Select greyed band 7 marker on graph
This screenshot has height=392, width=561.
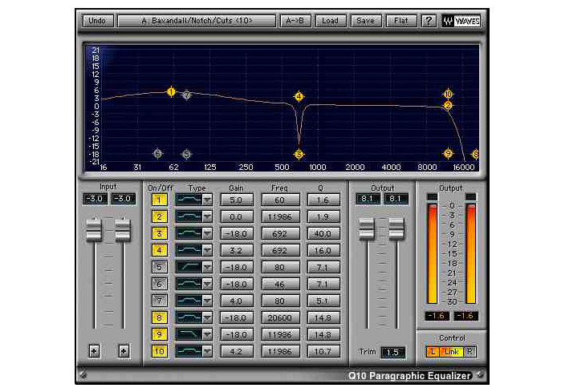pos(186,95)
